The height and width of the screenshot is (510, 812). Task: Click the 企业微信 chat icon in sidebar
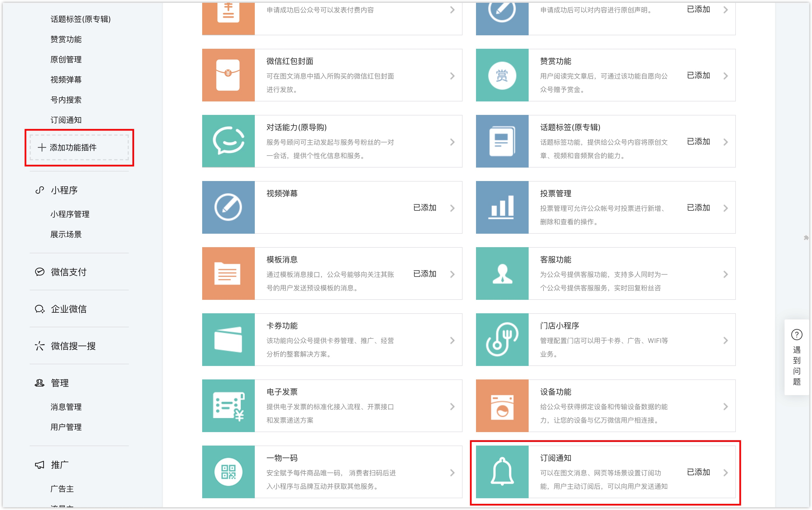[40, 309]
